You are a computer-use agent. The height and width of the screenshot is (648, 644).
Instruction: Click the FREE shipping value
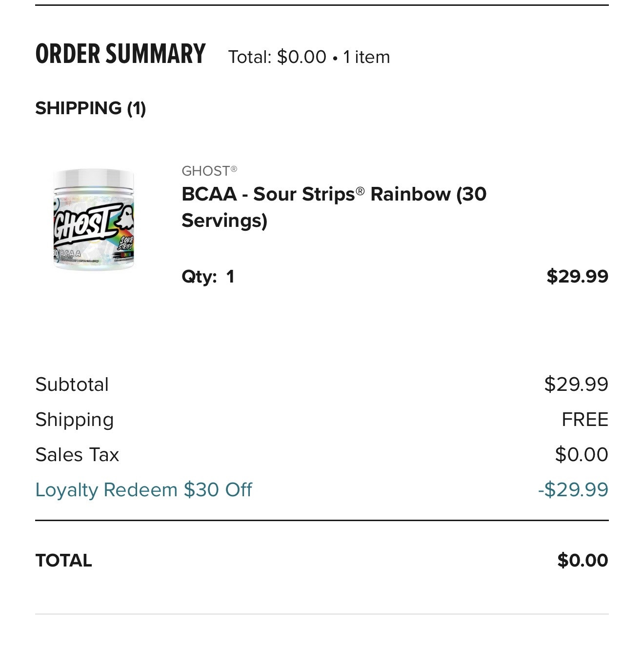coord(584,420)
